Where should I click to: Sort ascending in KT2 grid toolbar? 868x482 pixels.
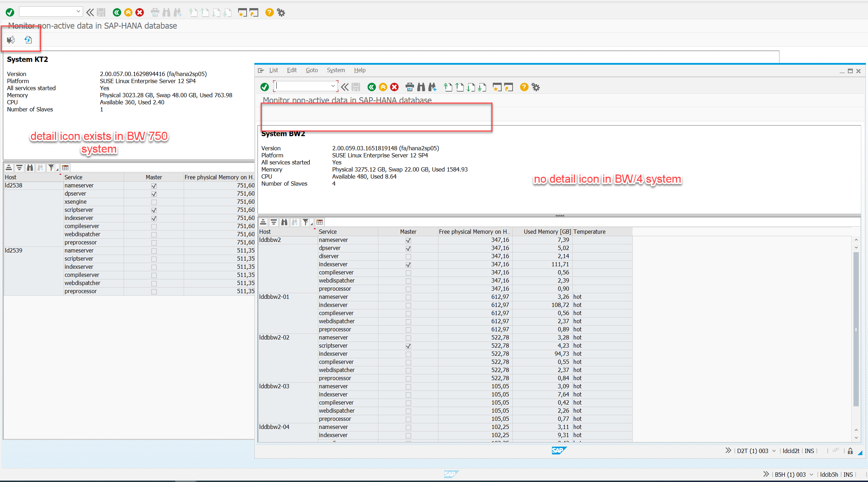point(9,168)
